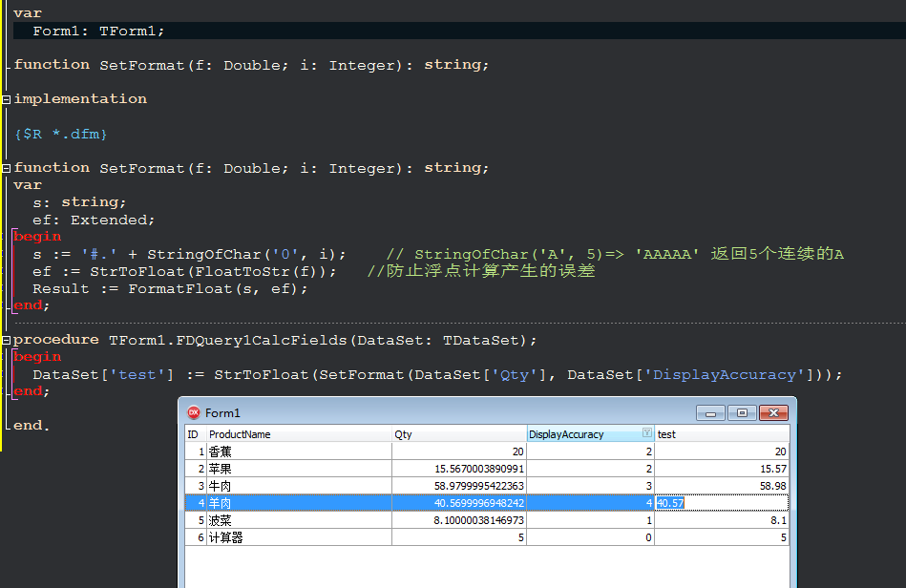Click test cell value 8.1
The width and height of the screenshot is (906, 588).
722,520
